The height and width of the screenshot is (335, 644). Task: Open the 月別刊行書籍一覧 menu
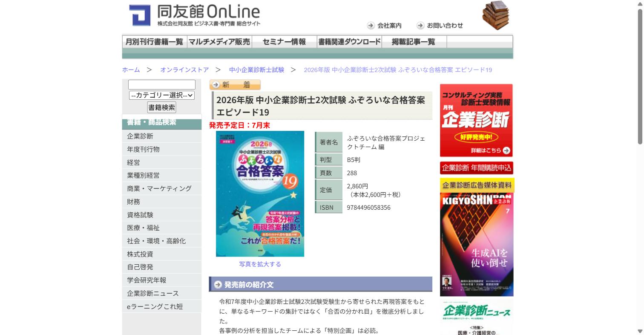[x=155, y=42]
